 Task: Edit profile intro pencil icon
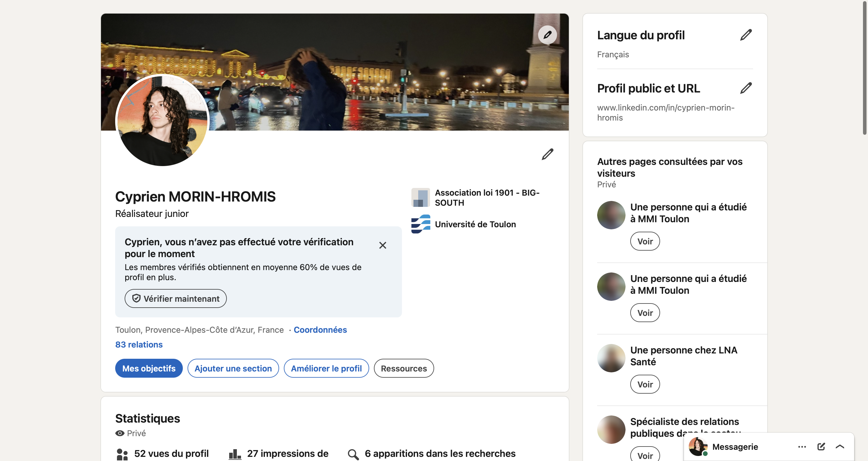pyautogui.click(x=547, y=154)
